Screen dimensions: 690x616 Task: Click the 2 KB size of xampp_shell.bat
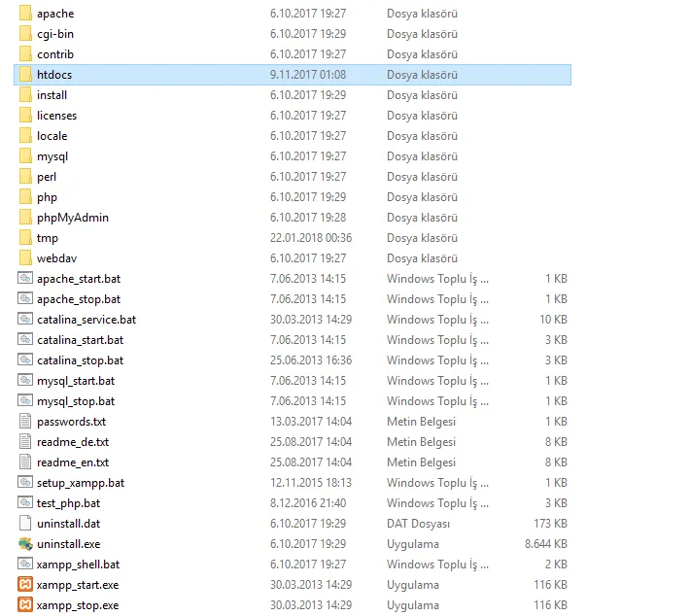coord(556,565)
